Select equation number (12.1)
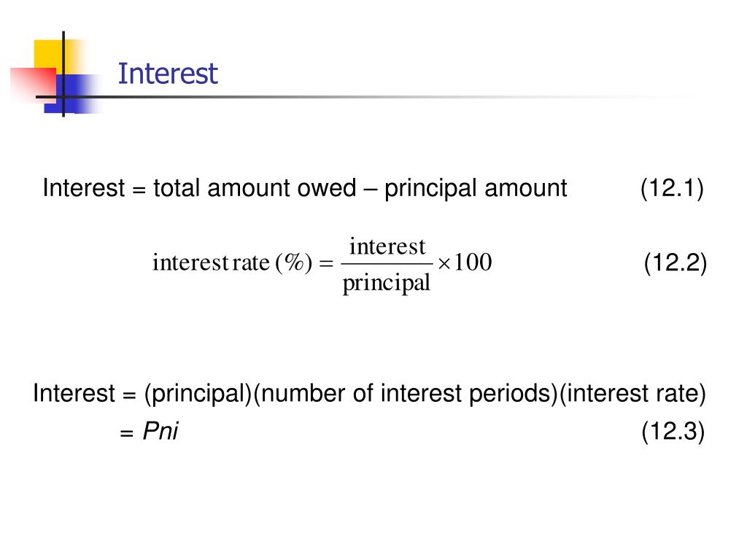This screenshot has height=560, width=747. coord(672,188)
